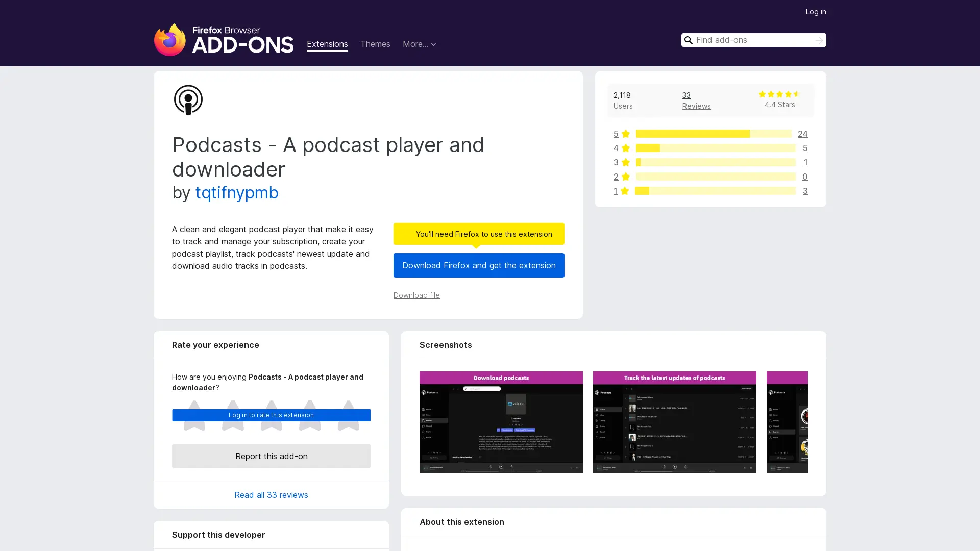Open the More... dropdown menu

(419, 44)
